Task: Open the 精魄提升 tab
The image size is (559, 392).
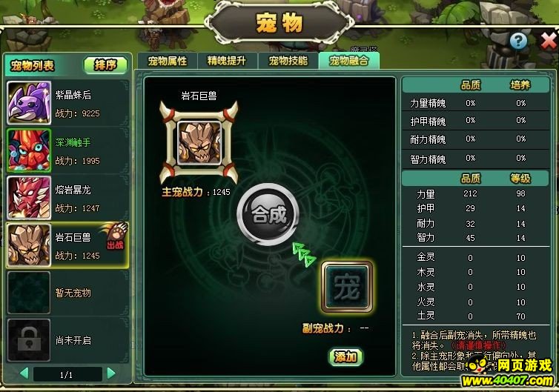Action: click(227, 61)
